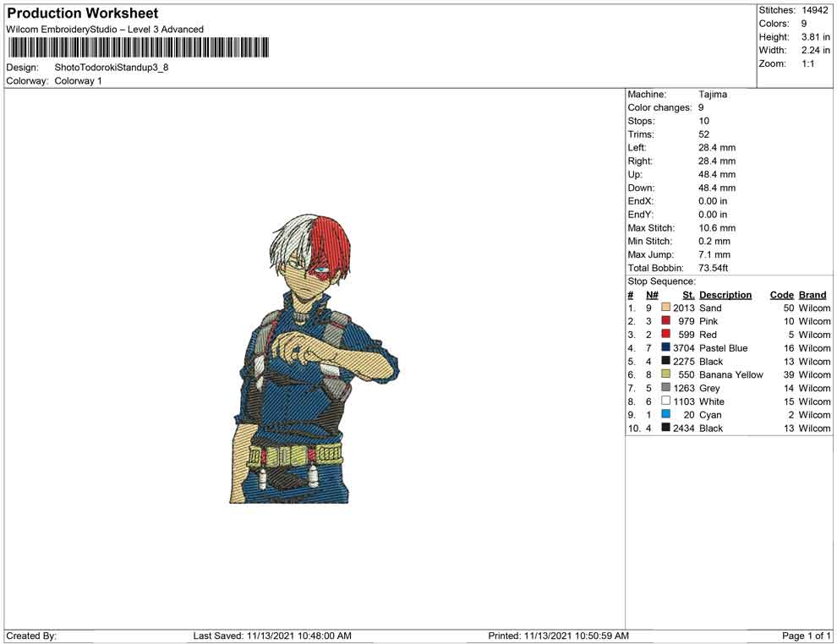Click the Colorway 1 value
The image size is (837, 644).
point(78,81)
